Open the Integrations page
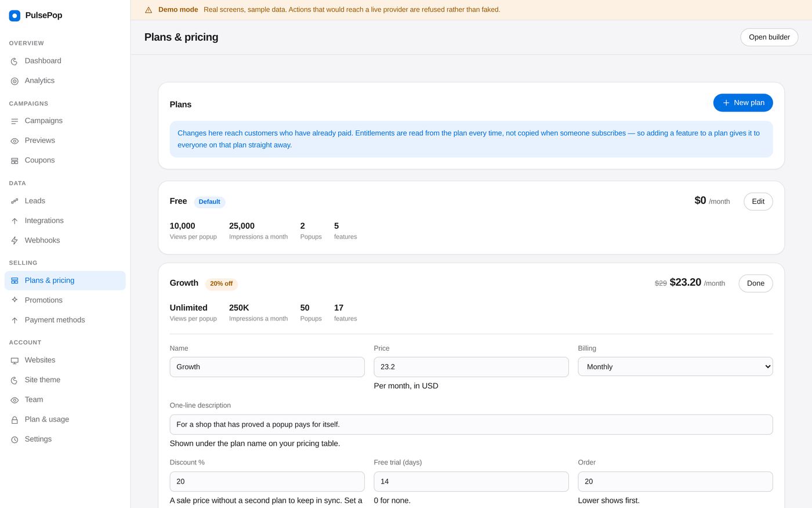The height and width of the screenshot is (508, 812). tap(65, 221)
